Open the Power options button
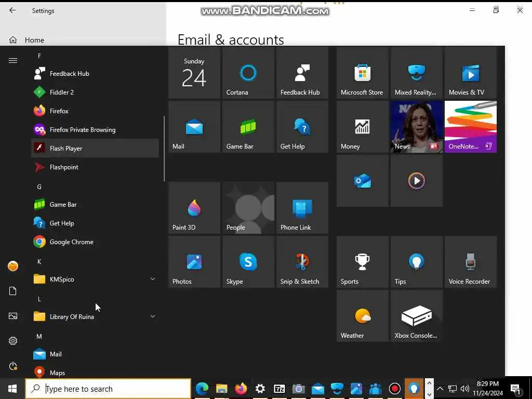The image size is (532, 399). click(x=13, y=366)
